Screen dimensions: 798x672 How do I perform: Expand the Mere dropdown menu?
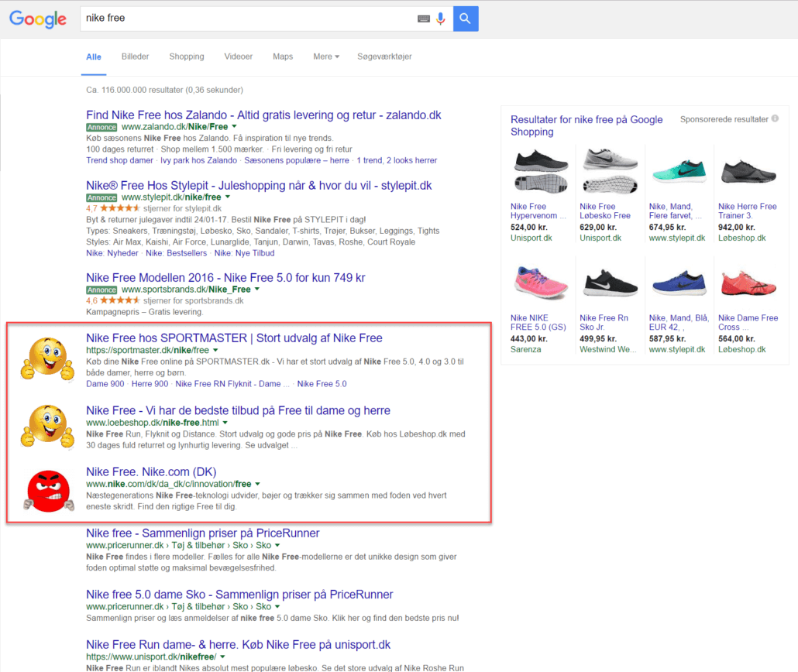(326, 57)
